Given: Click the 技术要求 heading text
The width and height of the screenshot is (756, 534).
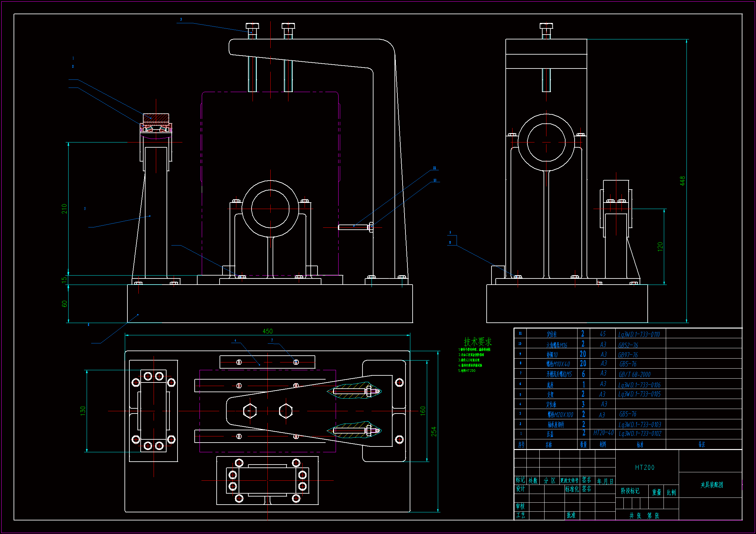Looking at the screenshot, I should point(478,341).
